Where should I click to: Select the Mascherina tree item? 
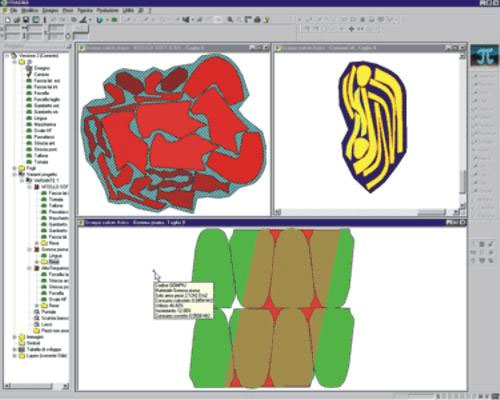(45, 124)
